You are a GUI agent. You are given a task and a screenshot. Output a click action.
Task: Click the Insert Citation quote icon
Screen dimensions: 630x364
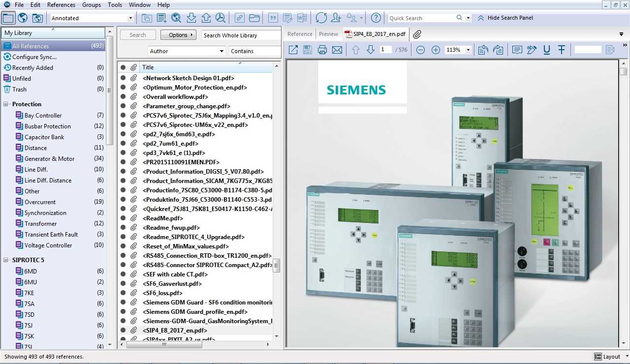pos(273,18)
